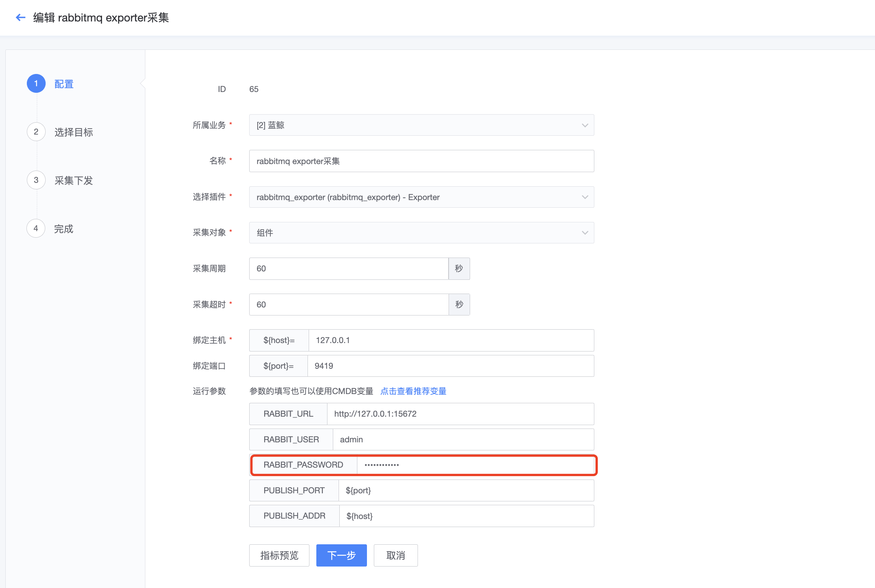Open 点击查看推荐变量 link
Image resolution: width=875 pixels, height=588 pixels.
click(413, 391)
